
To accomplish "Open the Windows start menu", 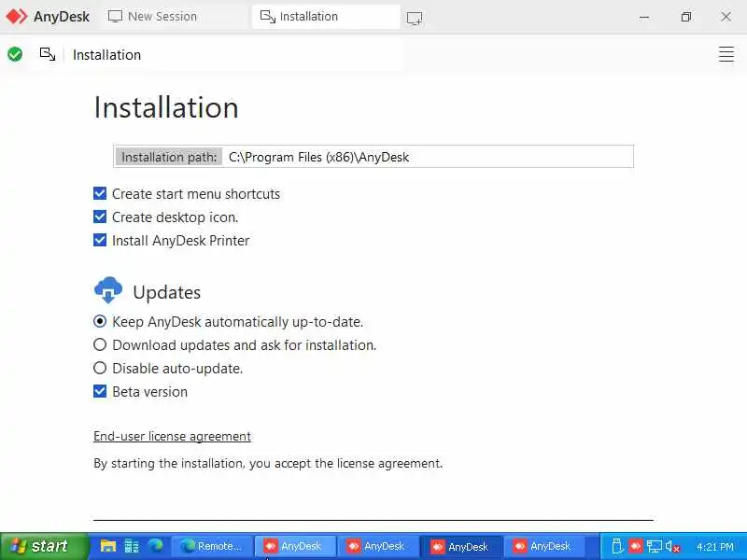I will point(44,546).
